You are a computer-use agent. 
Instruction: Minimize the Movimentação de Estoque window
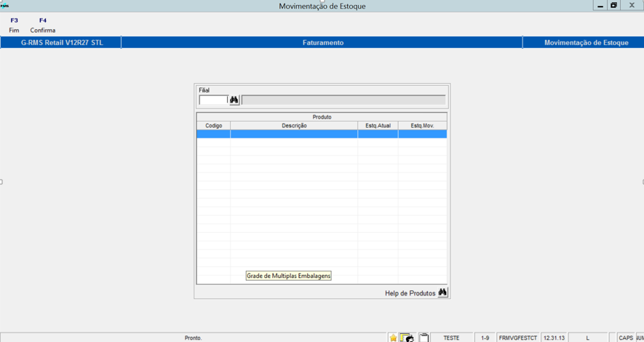point(600,5)
